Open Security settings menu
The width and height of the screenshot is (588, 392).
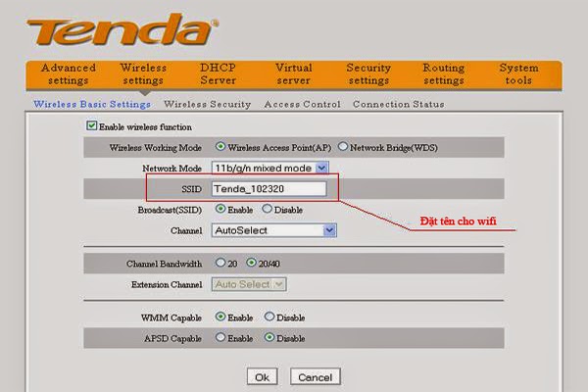(368, 73)
